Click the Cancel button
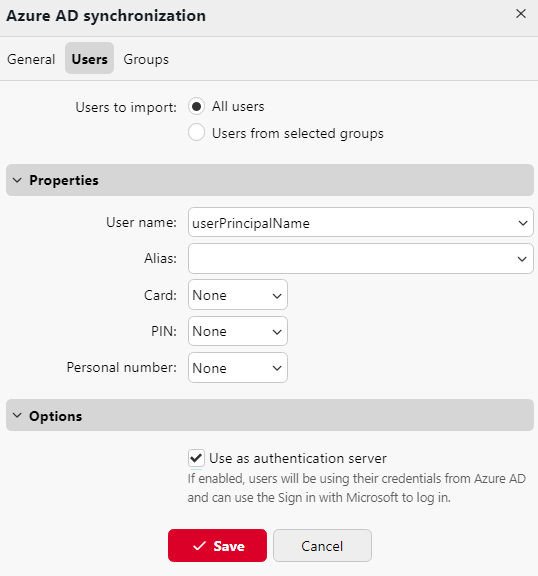The image size is (538, 576). pos(322,546)
